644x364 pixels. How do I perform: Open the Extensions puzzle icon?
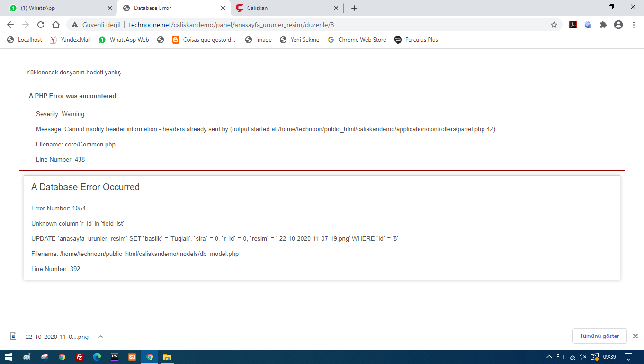click(x=603, y=25)
